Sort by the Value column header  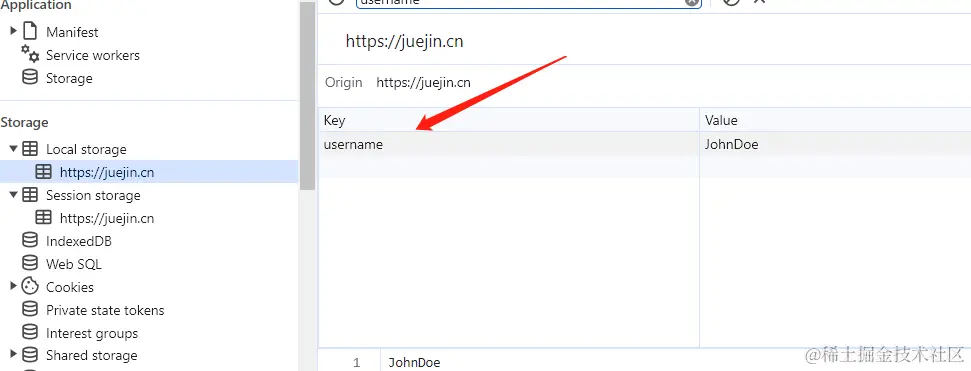(835, 120)
